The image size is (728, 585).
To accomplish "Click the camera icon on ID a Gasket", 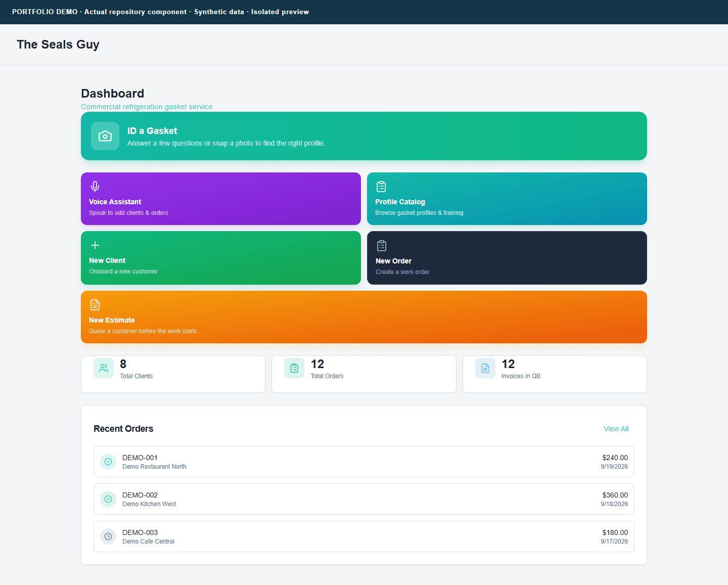I will [x=105, y=136].
